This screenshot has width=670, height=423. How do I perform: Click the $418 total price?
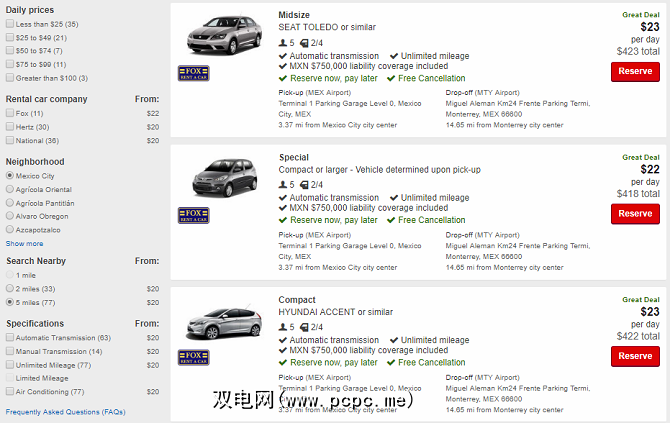638,194
